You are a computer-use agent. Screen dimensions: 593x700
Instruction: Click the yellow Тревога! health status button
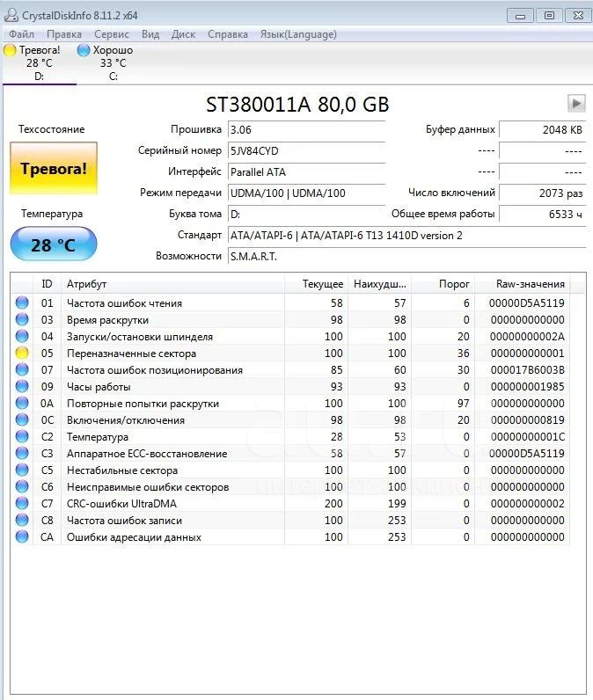click(54, 168)
